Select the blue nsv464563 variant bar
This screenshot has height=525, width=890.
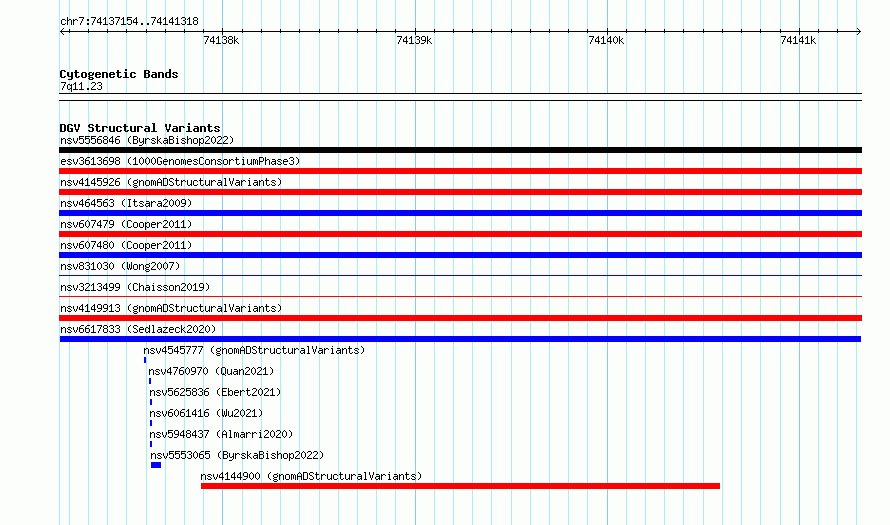(460, 213)
